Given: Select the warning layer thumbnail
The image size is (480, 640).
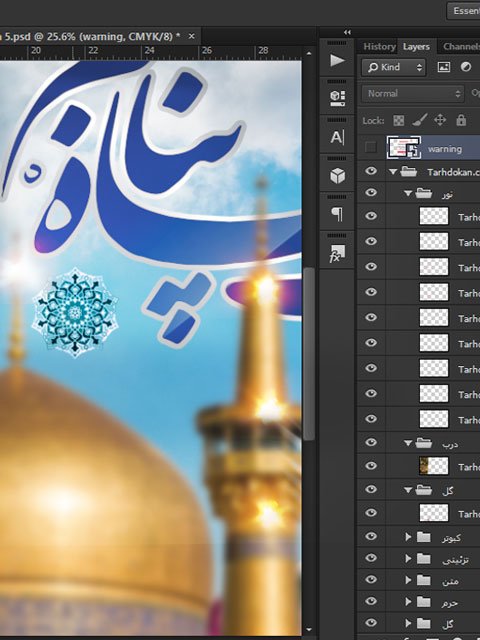Looking at the screenshot, I should pos(404,148).
